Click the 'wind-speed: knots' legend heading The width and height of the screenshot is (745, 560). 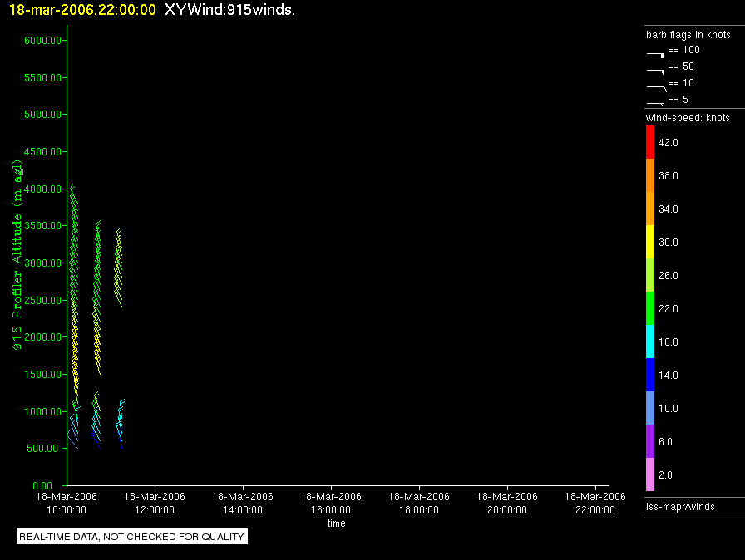(x=688, y=118)
